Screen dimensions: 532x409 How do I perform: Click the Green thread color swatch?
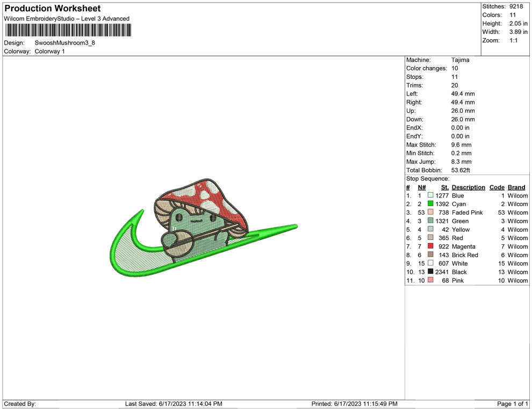pos(430,221)
